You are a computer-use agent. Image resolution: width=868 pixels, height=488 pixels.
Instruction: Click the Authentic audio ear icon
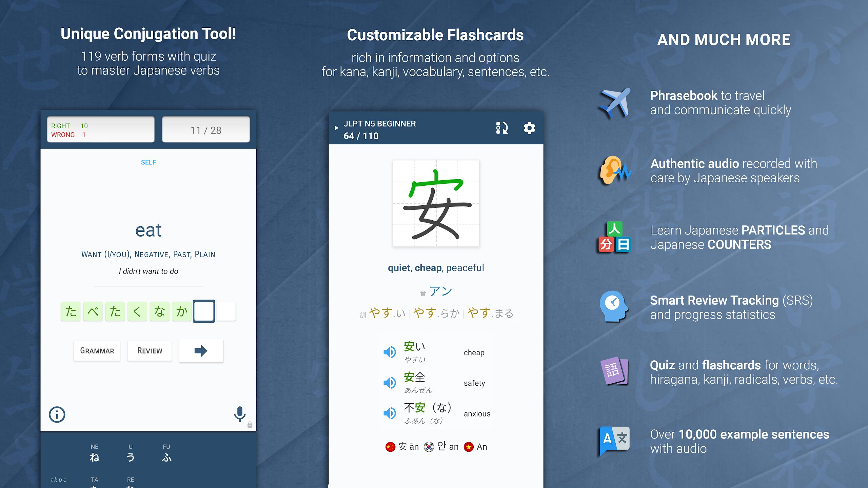[614, 170]
